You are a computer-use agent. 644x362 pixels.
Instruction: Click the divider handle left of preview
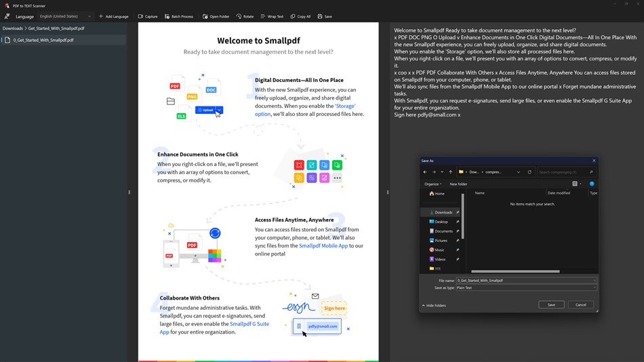(x=129, y=193)
